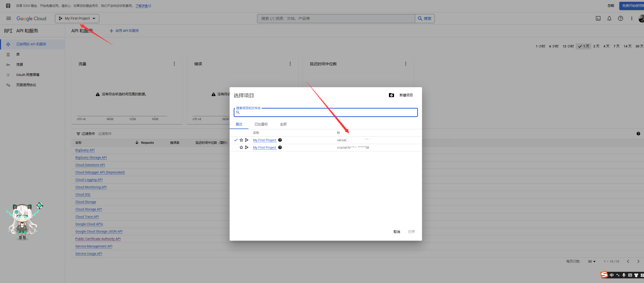Click help icon beside second My First Project
The height and width of the screenshot is (283, 644).
pos(280,147)
